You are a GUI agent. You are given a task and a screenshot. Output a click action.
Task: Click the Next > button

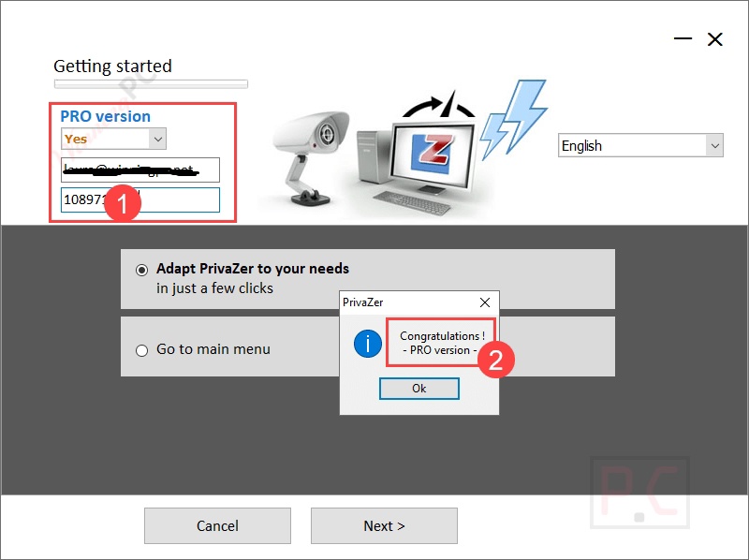coord(384,525)
